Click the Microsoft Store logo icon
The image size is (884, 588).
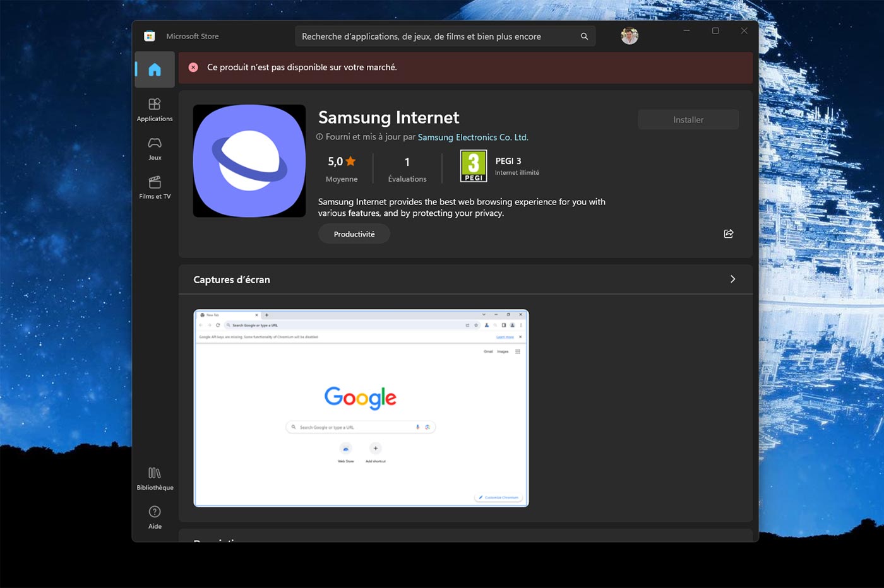150,36
